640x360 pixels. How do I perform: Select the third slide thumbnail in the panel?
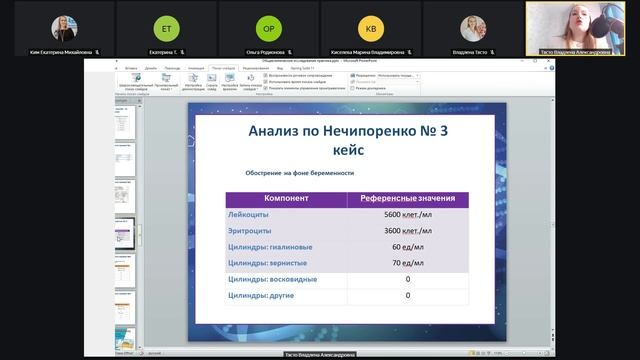click(125, 197)
